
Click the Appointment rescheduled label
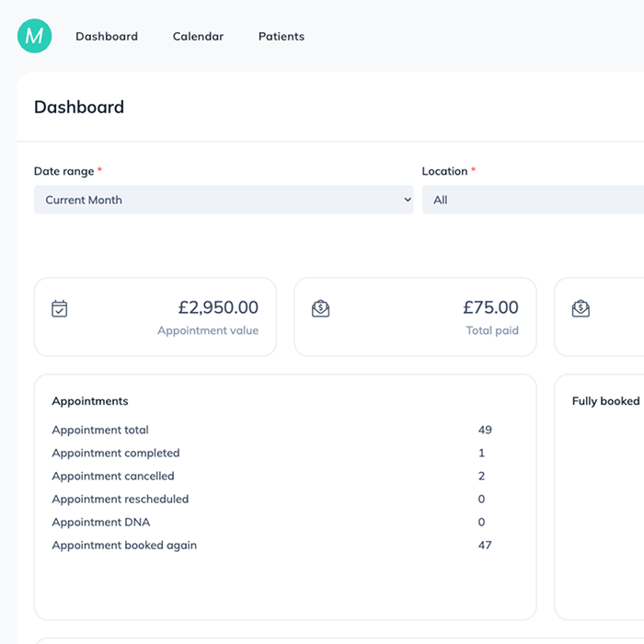pos(121,499)
